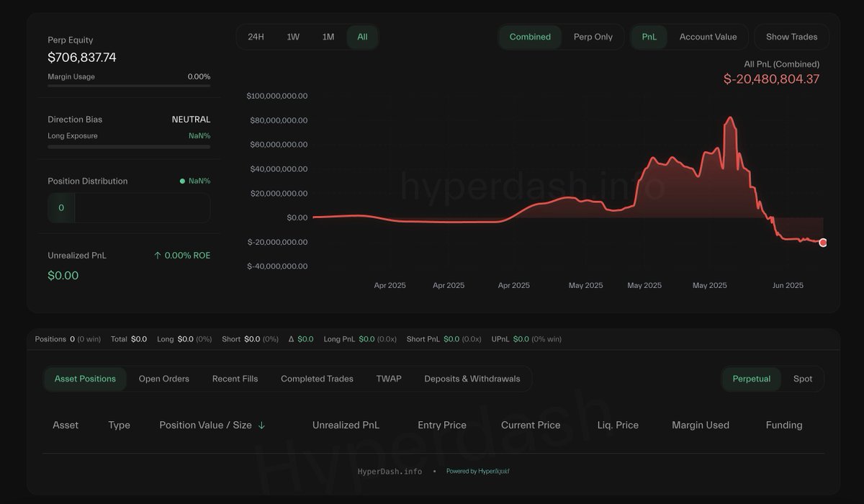Viewport: 864px width, 504px height.
Task: Select the 24H time range
Action: (x=256, y=37)
